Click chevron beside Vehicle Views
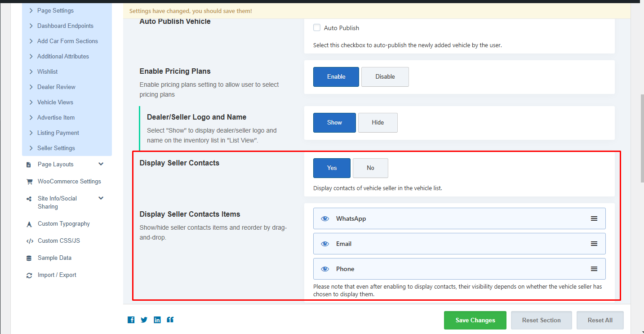644x334 pixels. pos(31,102)
